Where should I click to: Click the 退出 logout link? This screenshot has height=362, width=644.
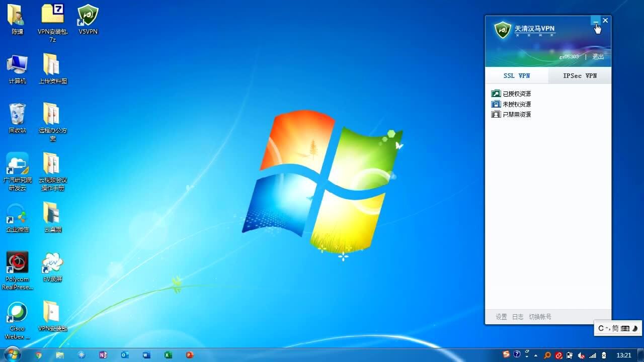pyautogui.click(x=598, y=57)
